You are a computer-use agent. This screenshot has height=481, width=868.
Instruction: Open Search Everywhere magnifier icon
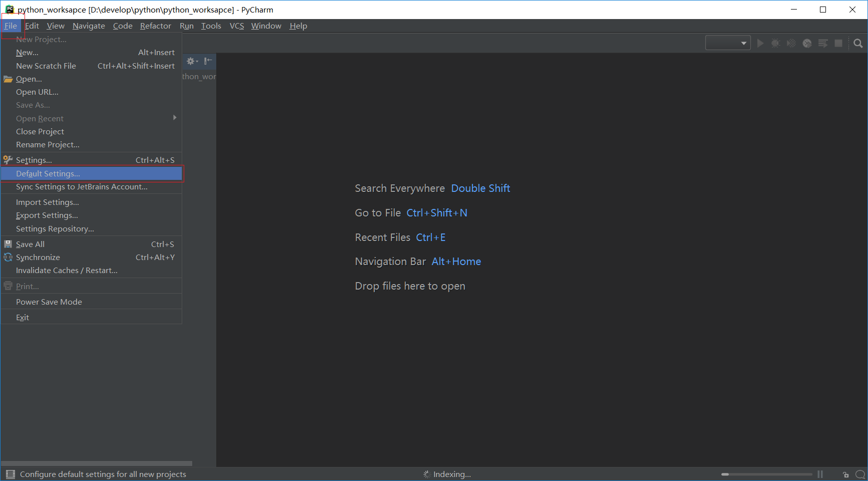pos(858,43)
